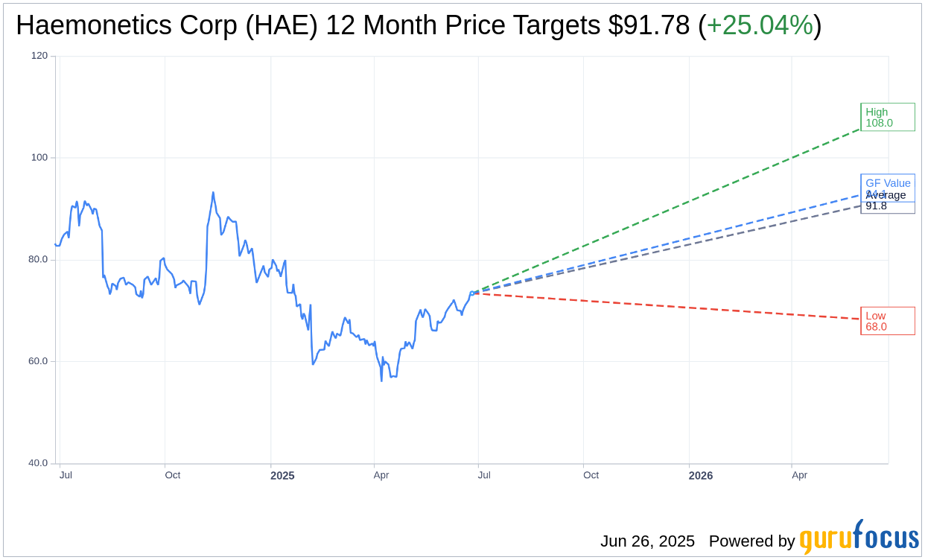Click the High 108.0 price target label
The width and height of the screenshot is (925, 560).
pos(887,117)
